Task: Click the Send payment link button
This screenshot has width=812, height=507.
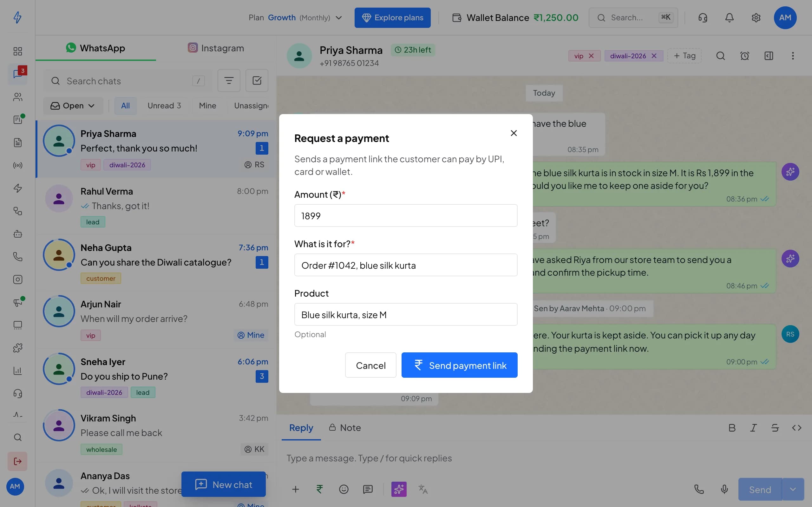Action: 459,365
